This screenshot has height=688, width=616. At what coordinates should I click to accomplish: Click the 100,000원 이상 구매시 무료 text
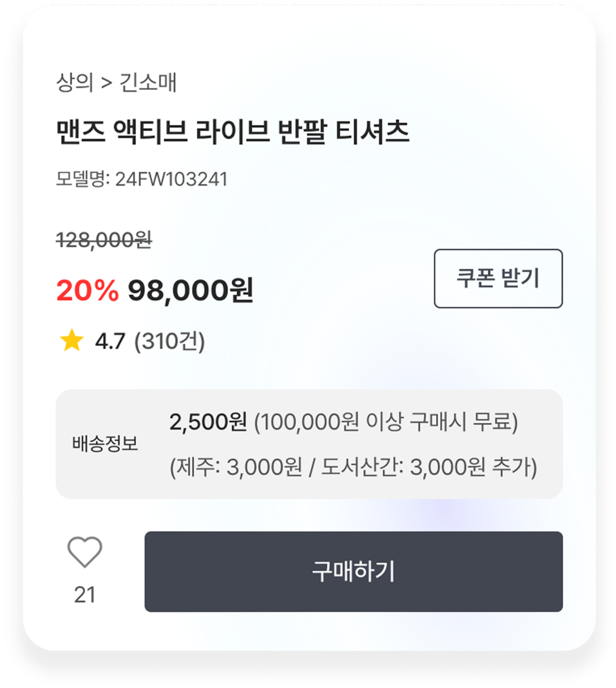386,422
